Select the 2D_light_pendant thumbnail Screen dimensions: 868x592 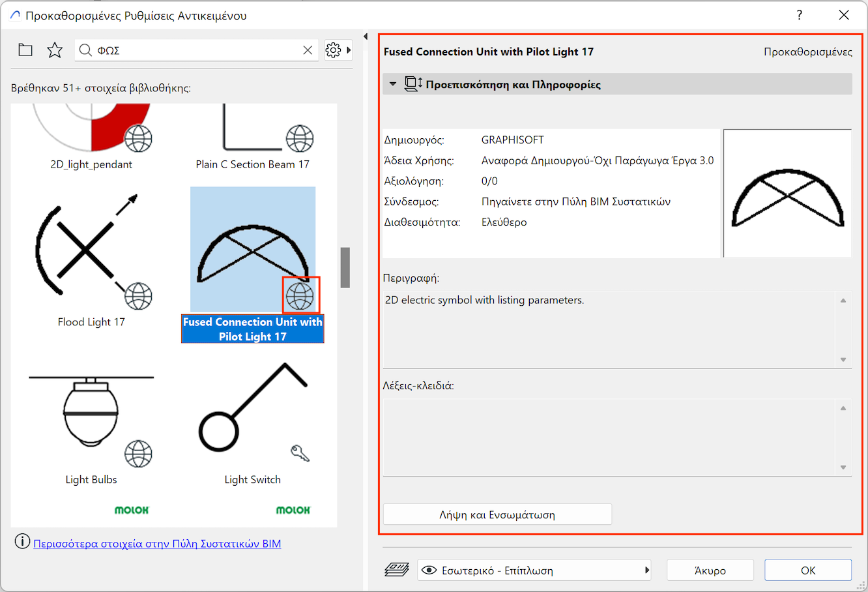(x=91, y=128)
